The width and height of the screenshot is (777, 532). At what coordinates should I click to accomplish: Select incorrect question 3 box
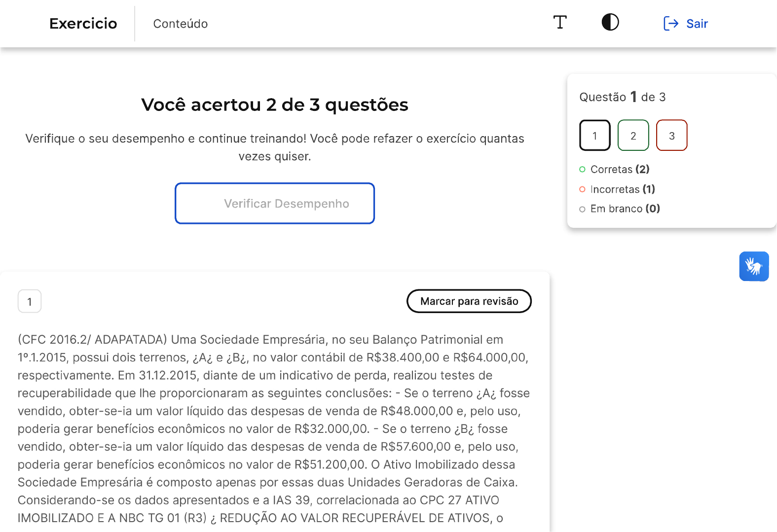[x=672, y=136]
